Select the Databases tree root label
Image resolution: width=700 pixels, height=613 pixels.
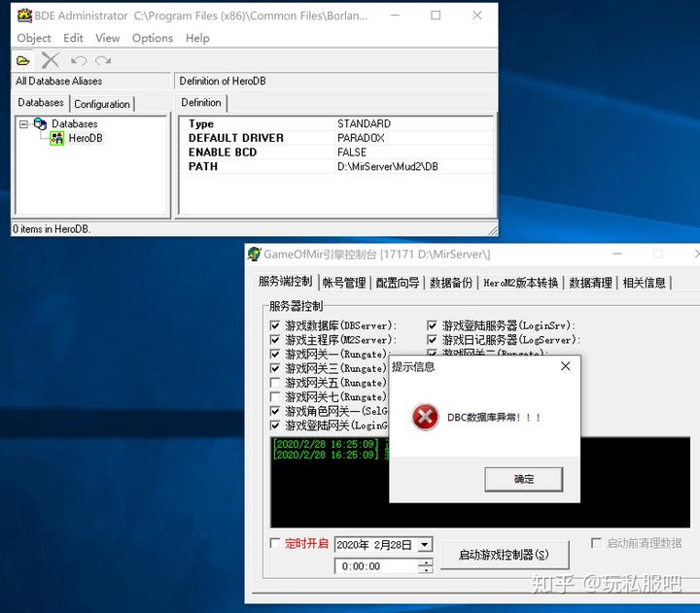(75, 123)
